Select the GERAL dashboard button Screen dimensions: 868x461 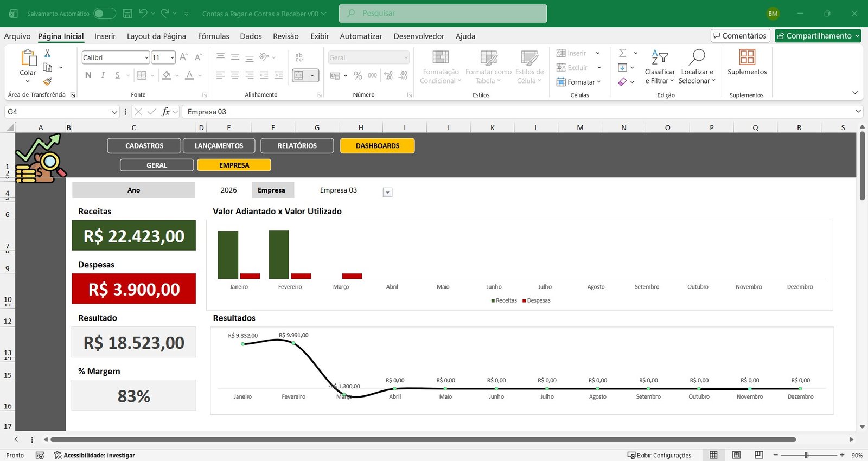click(157, 165)
